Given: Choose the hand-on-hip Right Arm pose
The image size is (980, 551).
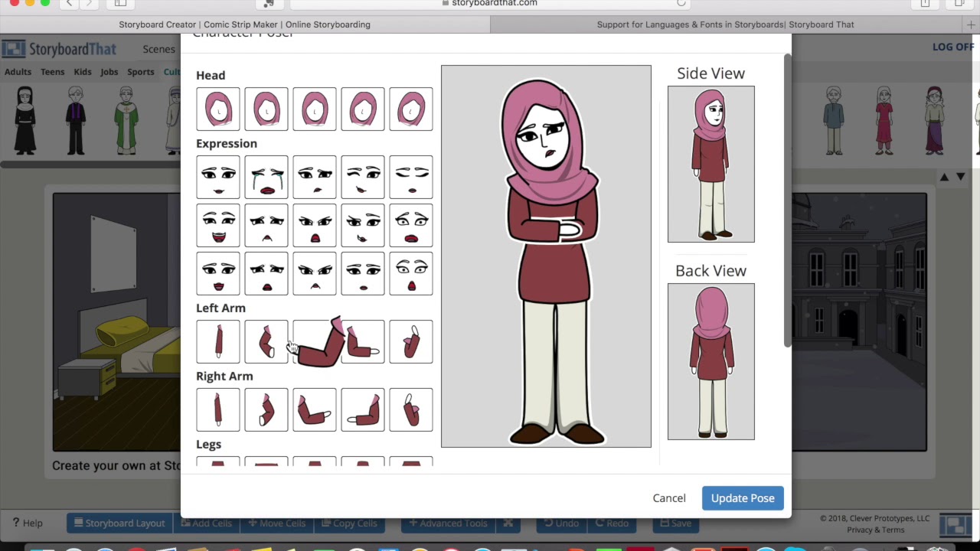Looking at the screenshot, I should (266, 409).
